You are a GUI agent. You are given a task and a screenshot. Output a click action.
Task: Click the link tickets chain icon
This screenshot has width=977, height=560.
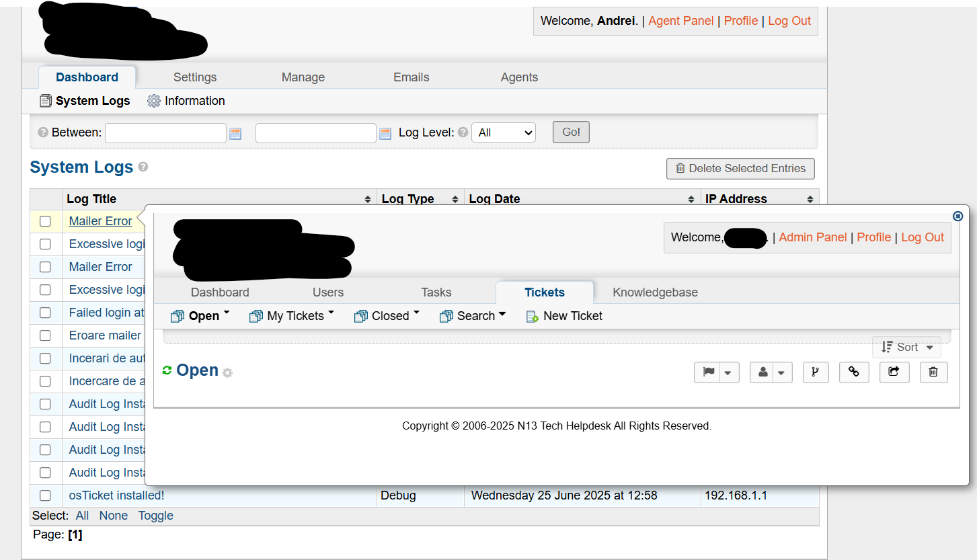(x=854, y=372)
